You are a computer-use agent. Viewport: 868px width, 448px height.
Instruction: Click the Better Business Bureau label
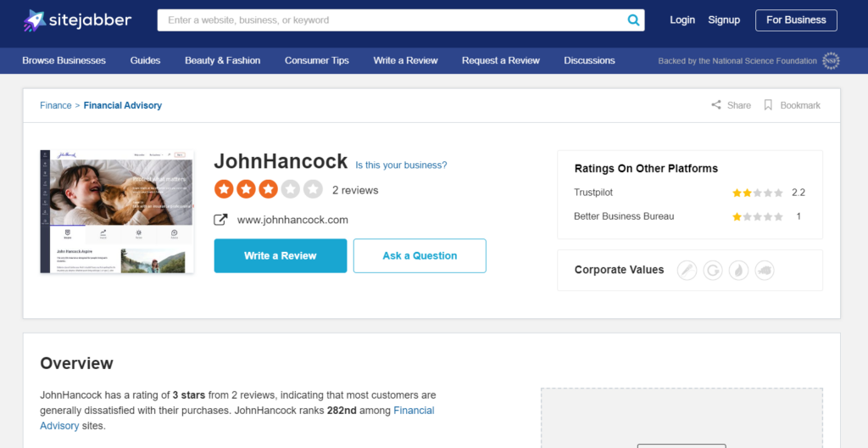point(624,216)
